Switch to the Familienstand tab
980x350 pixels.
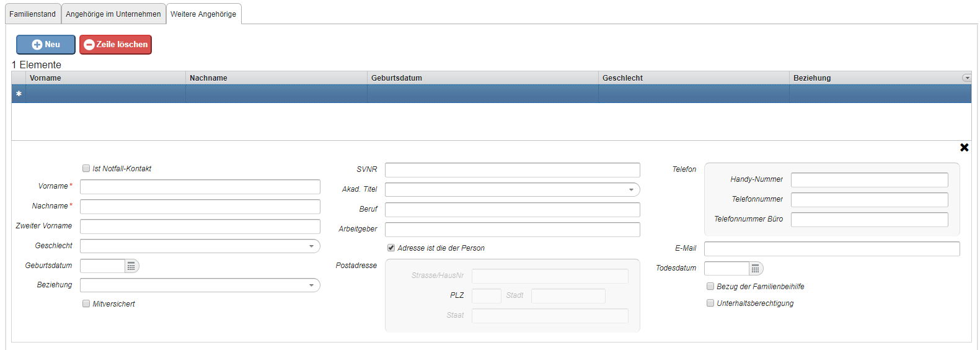[33, 14]
